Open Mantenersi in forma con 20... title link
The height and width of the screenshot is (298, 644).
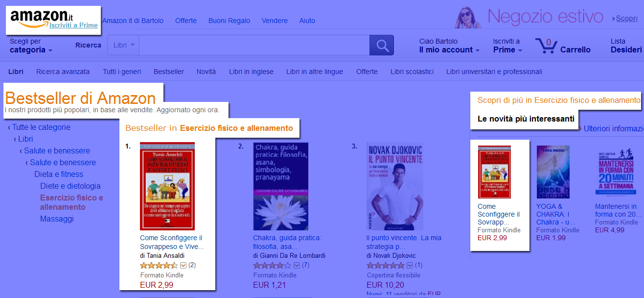pyautogui.click(x=618, y=210)
